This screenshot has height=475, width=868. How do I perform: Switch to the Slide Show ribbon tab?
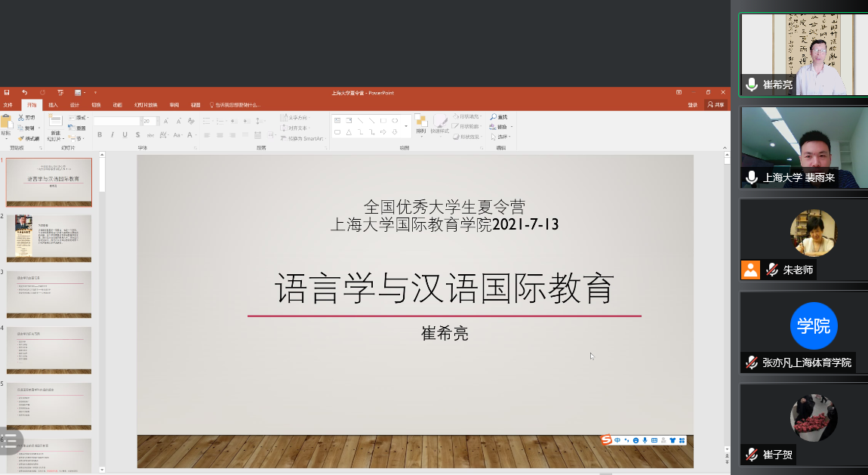point(146,105)
